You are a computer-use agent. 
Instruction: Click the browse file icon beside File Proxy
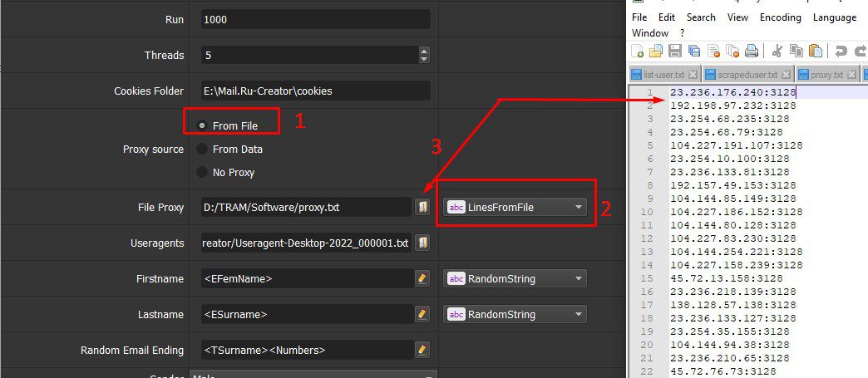(422, 208)
